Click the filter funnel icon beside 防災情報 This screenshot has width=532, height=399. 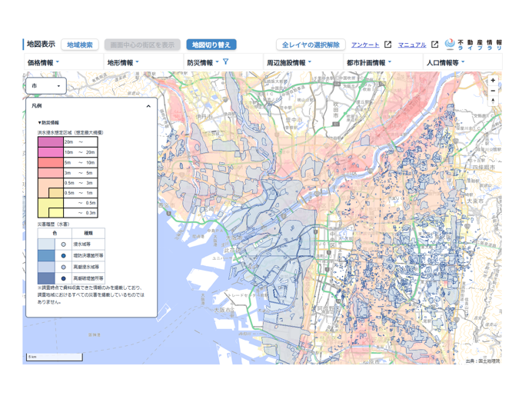point(226,62)
